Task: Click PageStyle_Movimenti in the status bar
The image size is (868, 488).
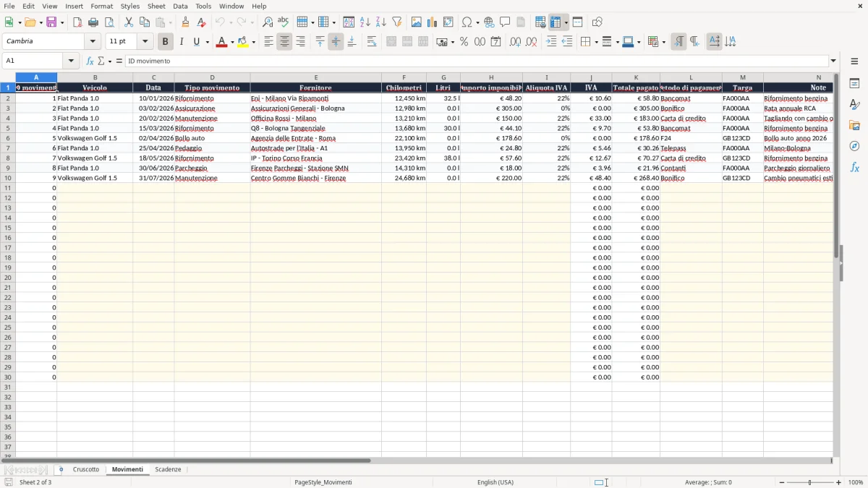Action: [x=323, y=482]
